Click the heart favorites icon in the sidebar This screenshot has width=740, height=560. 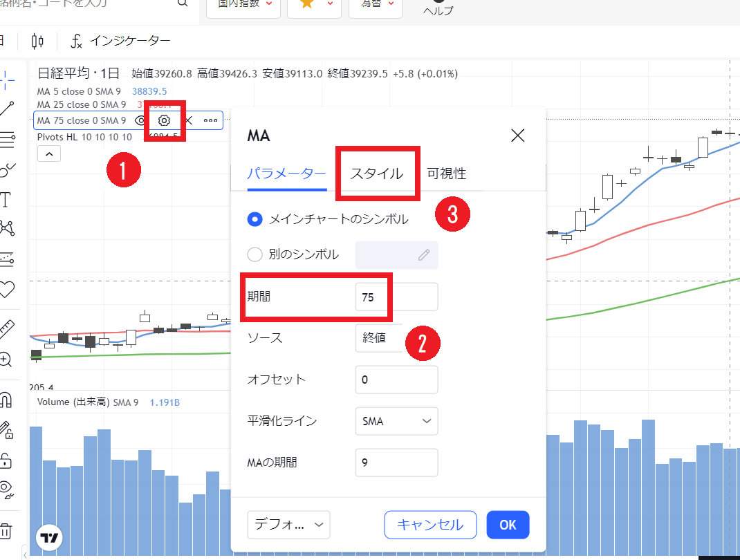tap(7, 289)
